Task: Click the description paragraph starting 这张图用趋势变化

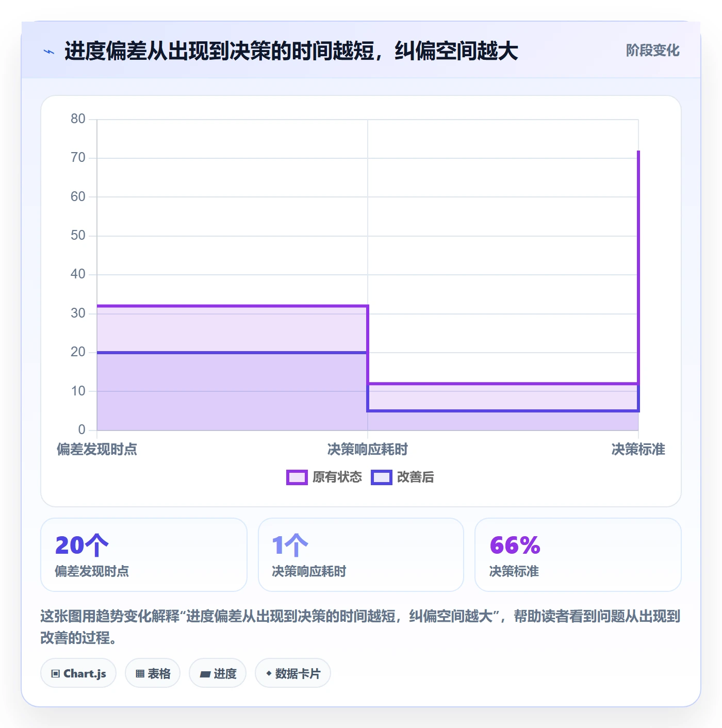Action: (x=360, y=626)
